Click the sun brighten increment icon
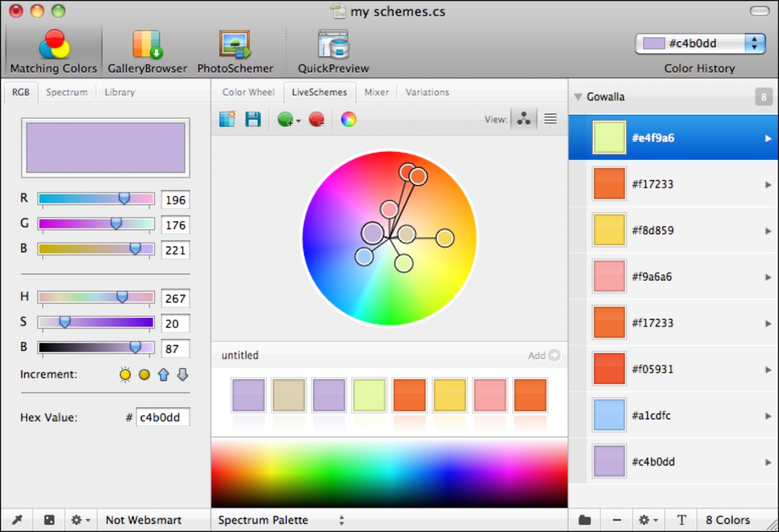The height and width of the screenshot is (532, 779). [125, 375]
